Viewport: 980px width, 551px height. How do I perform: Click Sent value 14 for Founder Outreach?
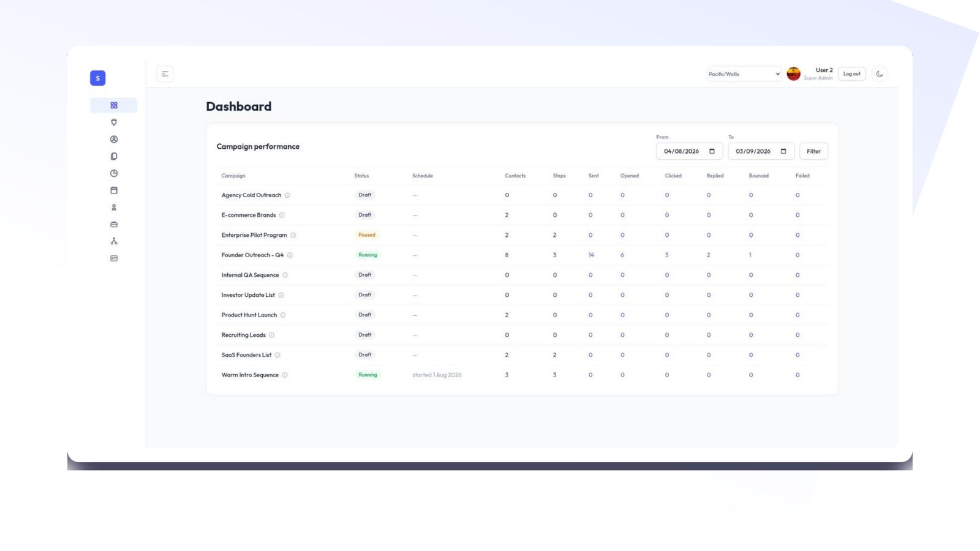click(x=591, y=255)
